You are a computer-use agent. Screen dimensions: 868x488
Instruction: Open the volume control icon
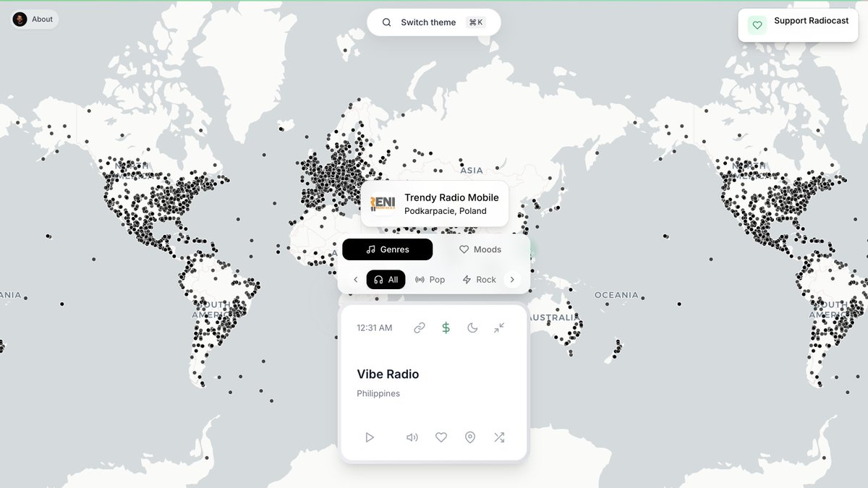(x=412, y=437)
